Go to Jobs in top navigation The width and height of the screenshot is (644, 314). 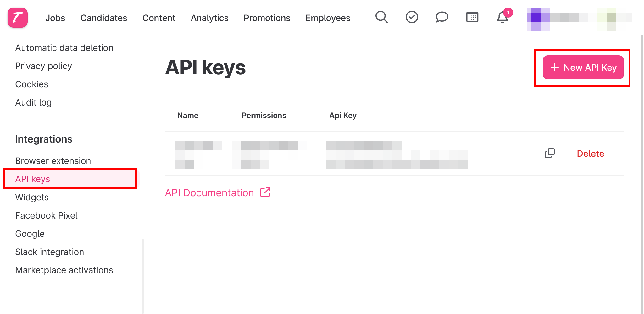(55, 18)
